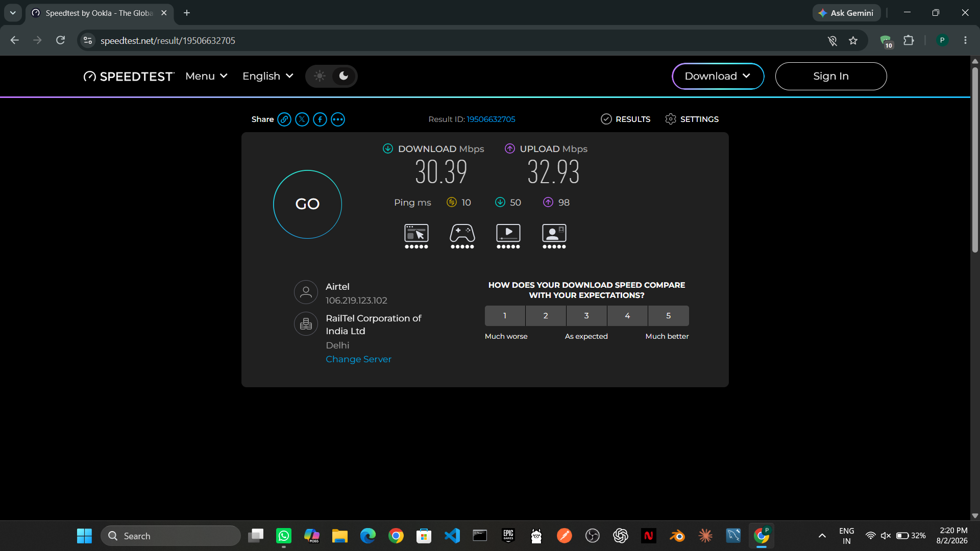The width and height of the screenshot is (980, 551).
Task: Open Epic Games Launcher from taskbar
Action: [x=508, y=536]
